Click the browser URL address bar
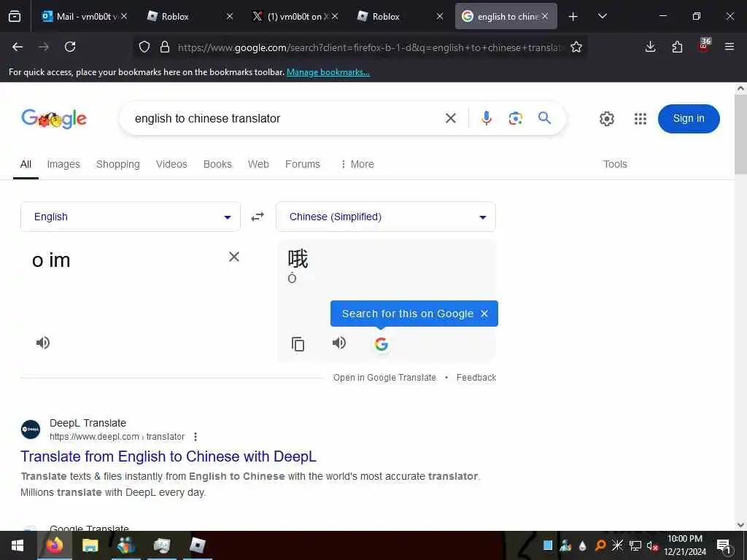 tap(369, 47)
